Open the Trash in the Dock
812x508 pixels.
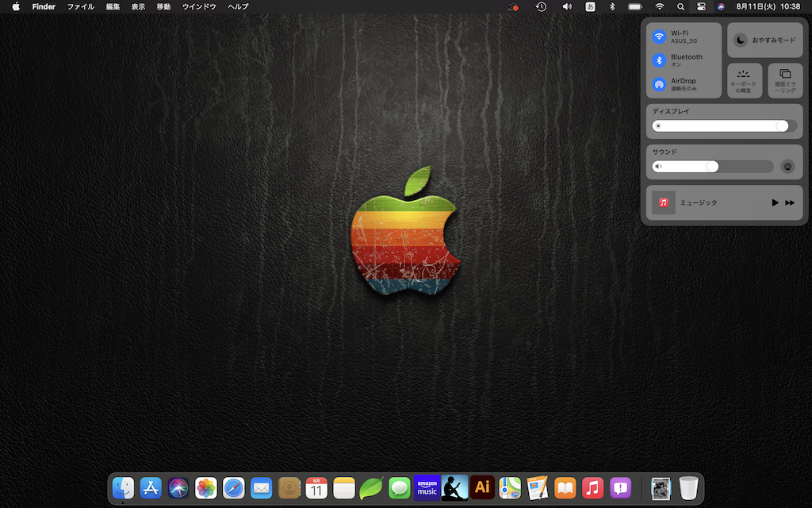[x=688, y=488]
